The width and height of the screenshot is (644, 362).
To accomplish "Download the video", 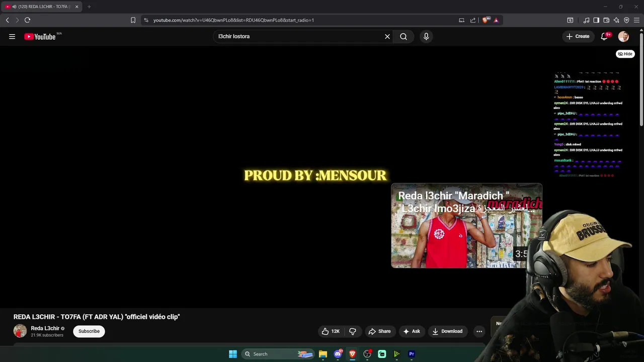I will click(447, 331).
